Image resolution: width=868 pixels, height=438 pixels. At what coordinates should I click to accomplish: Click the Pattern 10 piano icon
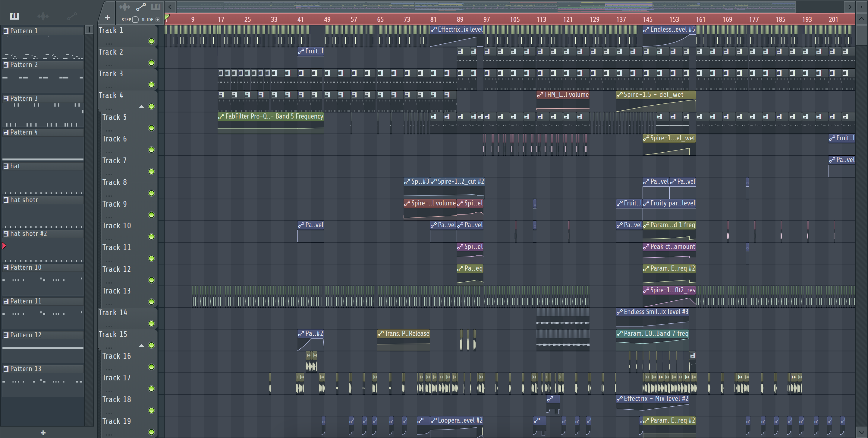[x=6, y=267]
